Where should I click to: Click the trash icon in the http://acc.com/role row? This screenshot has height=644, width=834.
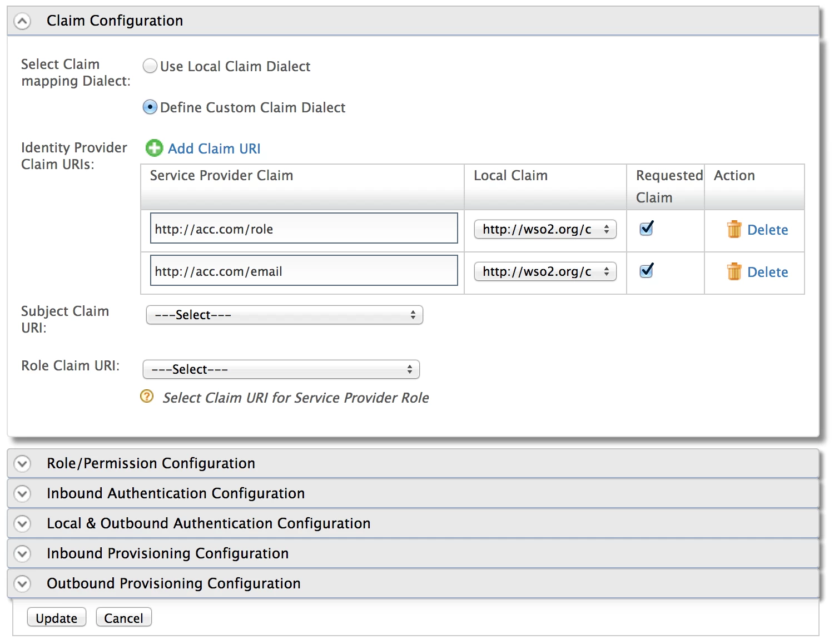point(734,229)
